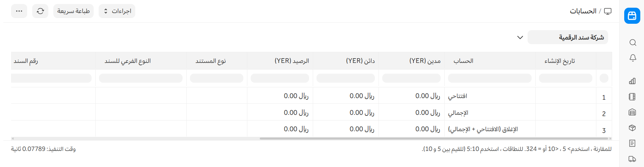Click filter field under نوع المستند column
Image resolution: width=644 pixels, height=167 pixels.
[216, 78]
